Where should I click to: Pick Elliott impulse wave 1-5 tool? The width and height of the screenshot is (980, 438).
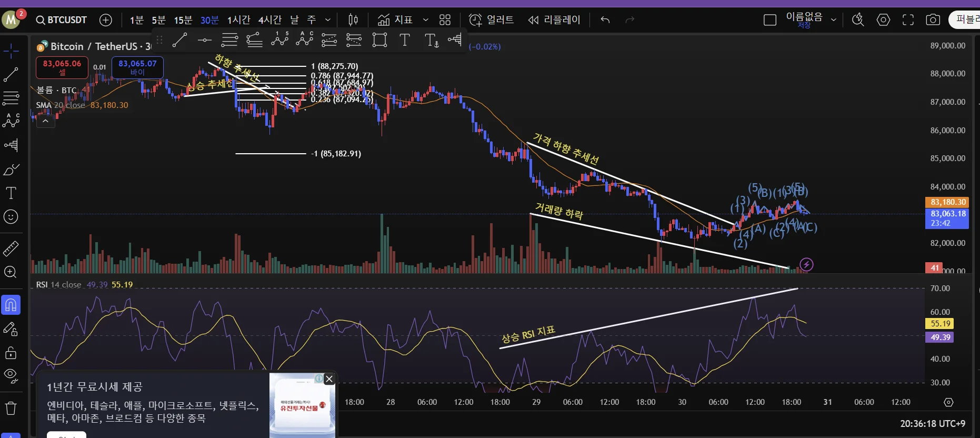pyautogui.click(x=280, y=39)
